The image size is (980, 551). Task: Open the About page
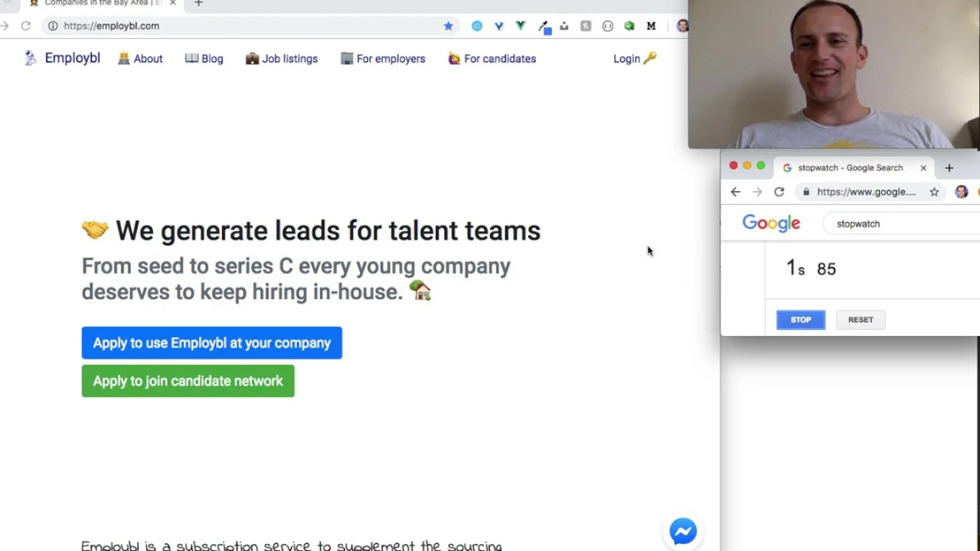(140, 59)
